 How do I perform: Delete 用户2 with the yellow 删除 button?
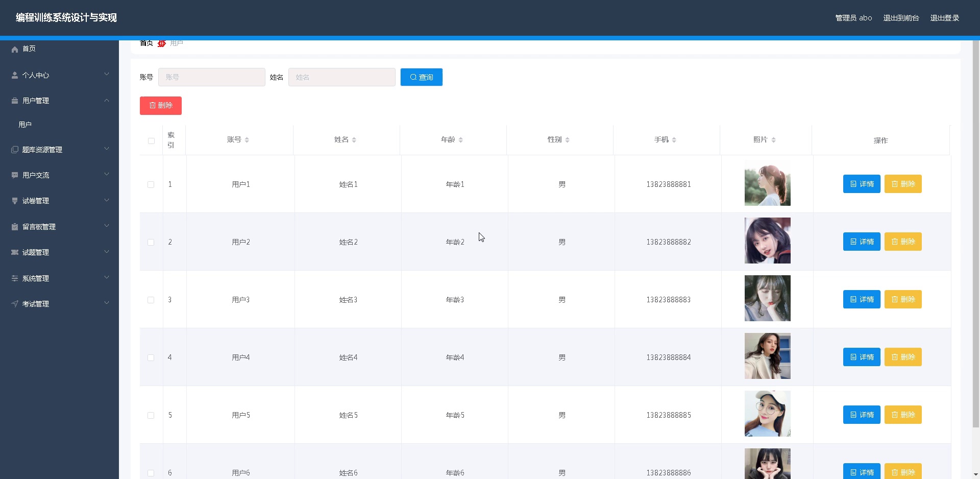903,242
